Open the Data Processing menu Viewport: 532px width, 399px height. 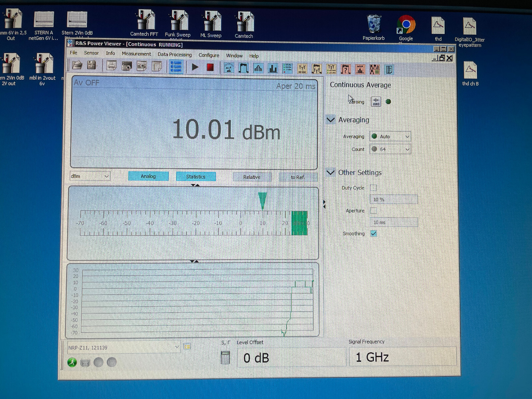point(175,54)
